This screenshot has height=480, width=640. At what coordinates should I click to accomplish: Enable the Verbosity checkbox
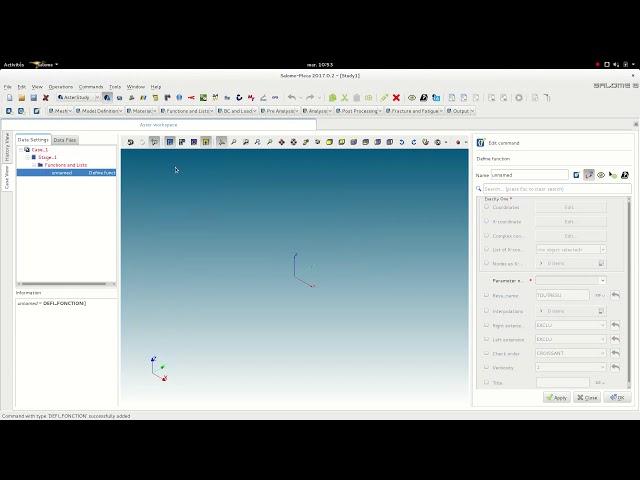coord(486,367)
